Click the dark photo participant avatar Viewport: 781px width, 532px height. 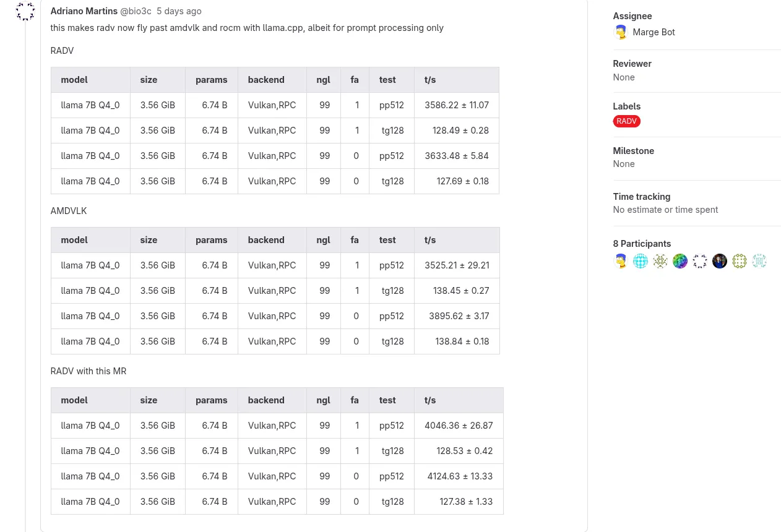[720, 261]
